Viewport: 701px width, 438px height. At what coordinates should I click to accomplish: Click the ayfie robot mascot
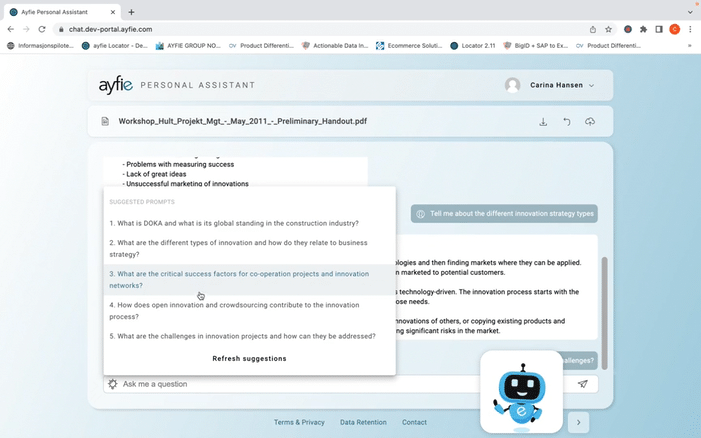click(521, 392)
